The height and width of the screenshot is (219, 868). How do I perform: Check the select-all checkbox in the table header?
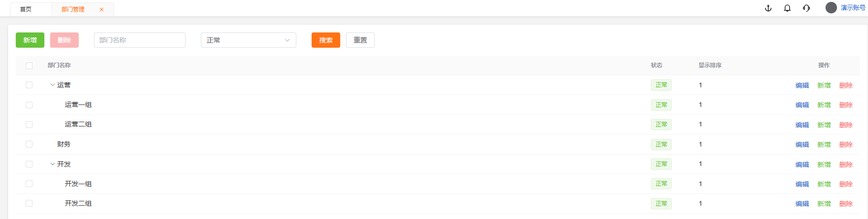(x=29, y=66)
